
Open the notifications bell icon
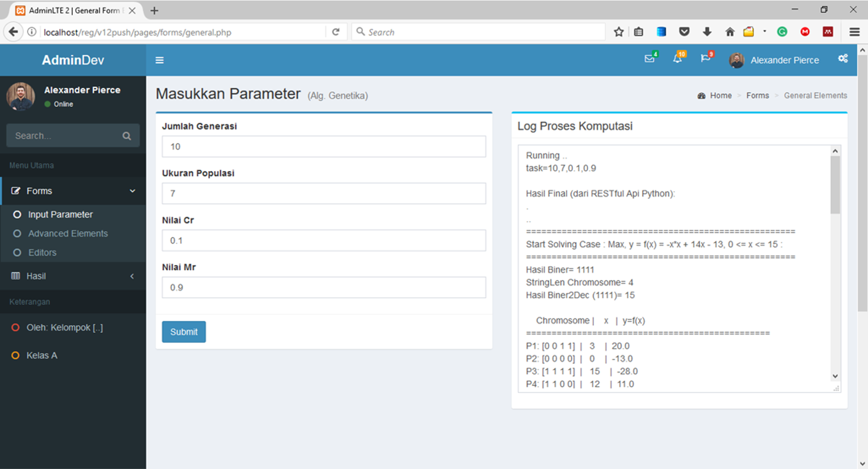677,59
